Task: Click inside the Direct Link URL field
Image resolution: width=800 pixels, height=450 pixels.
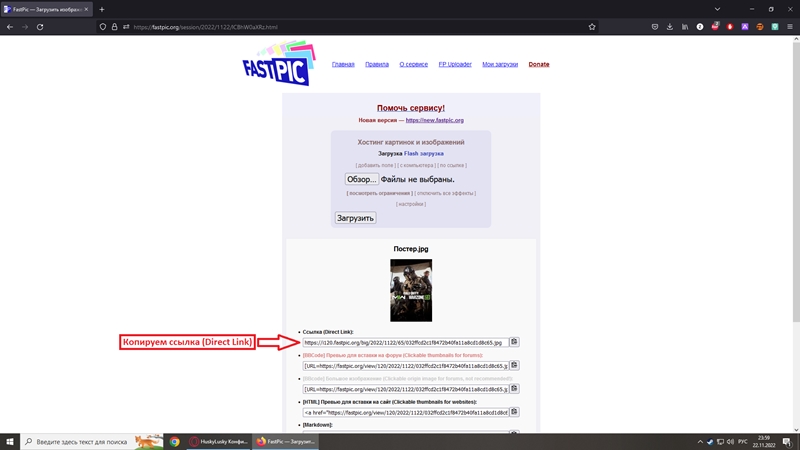Action: click(x=404, y=342)
